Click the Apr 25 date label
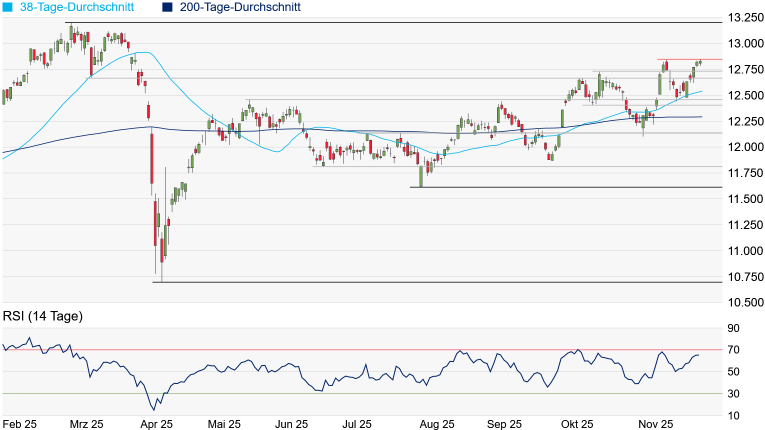The width and height of the screenshot is (765, 430). click(x=156, y=423)
